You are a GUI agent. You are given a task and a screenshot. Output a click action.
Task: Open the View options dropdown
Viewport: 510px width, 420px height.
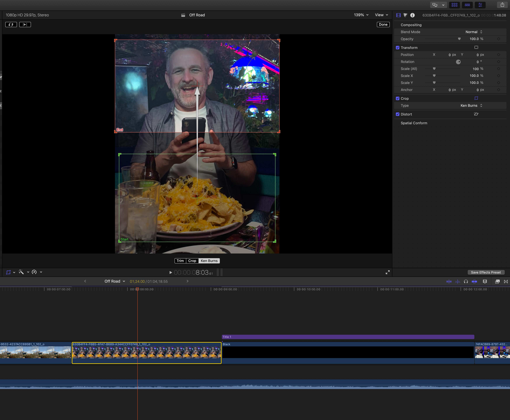[381, 15]
